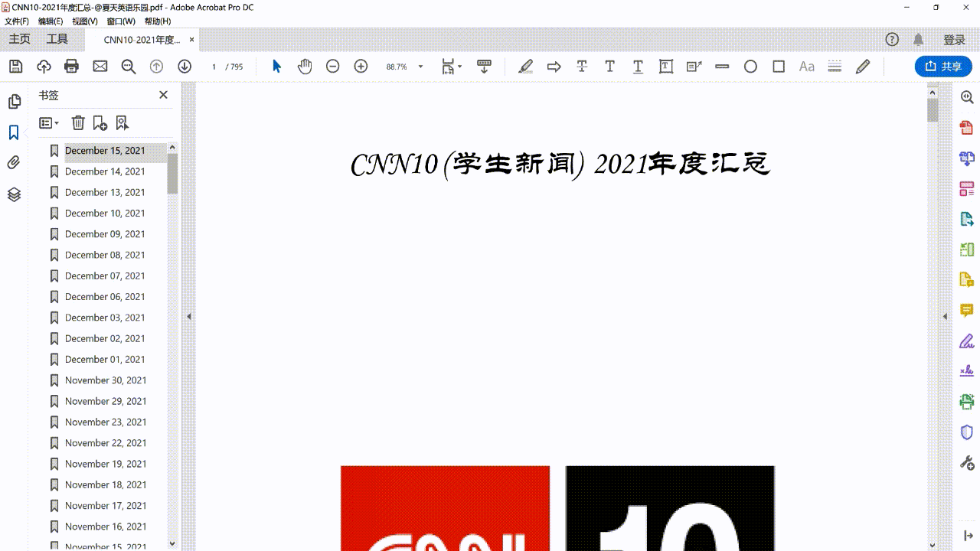
Task: Open the layers panel
Action: coord(14,194)
